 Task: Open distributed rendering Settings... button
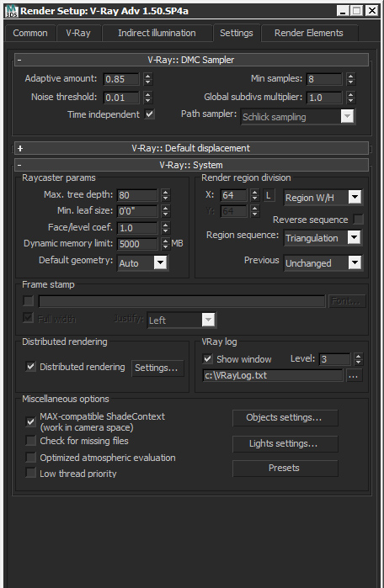click(x=157, y=368)
